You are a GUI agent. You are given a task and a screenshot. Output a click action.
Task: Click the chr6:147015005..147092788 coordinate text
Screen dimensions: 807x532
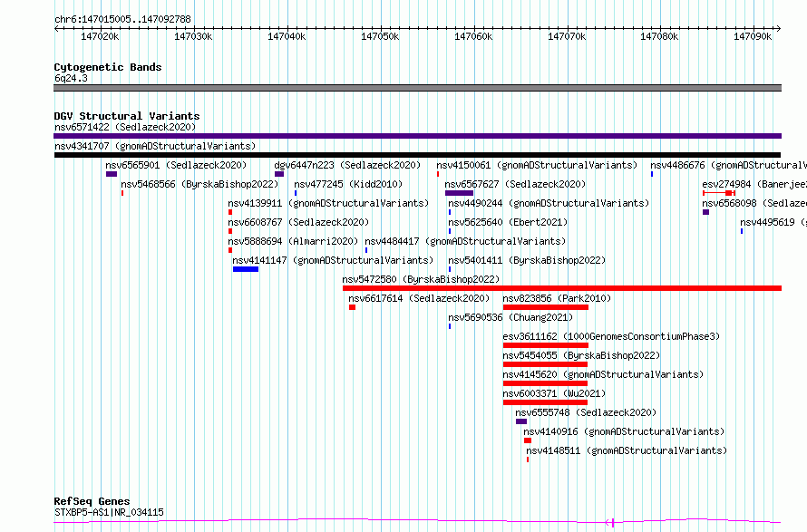[x=122, y=19]
